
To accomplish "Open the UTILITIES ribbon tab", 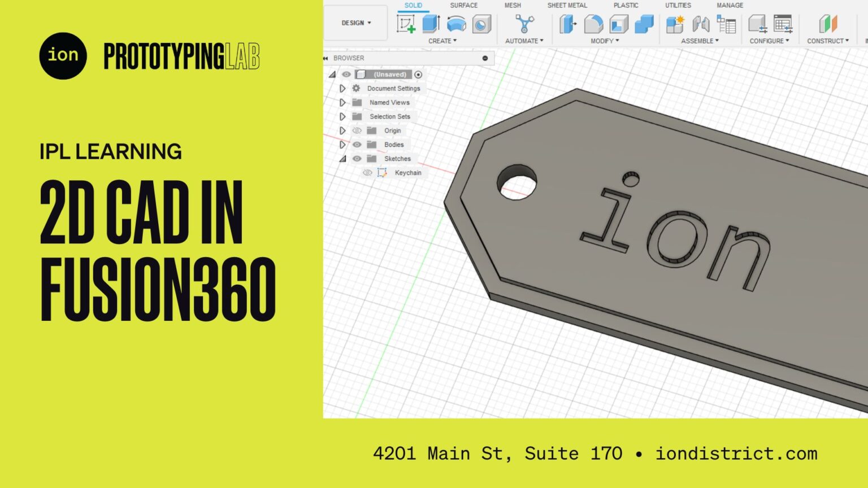I will coord(679,5).
